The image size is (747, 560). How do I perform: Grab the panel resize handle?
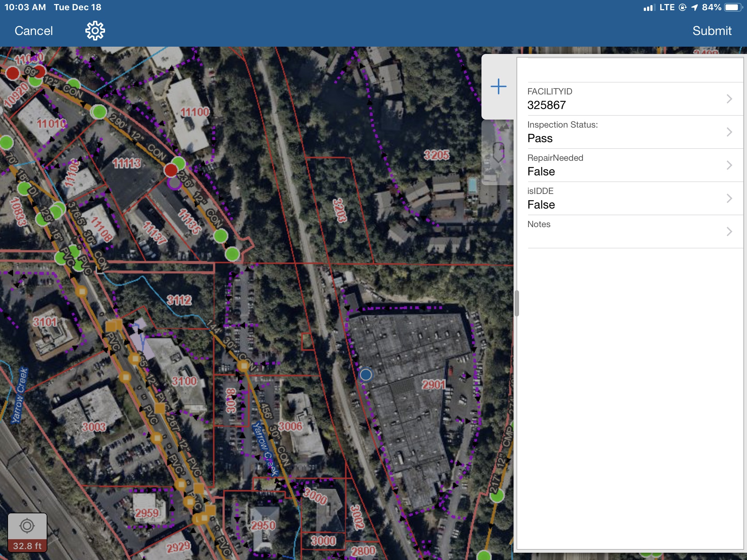pyautogui.click(x=516, y=303)
